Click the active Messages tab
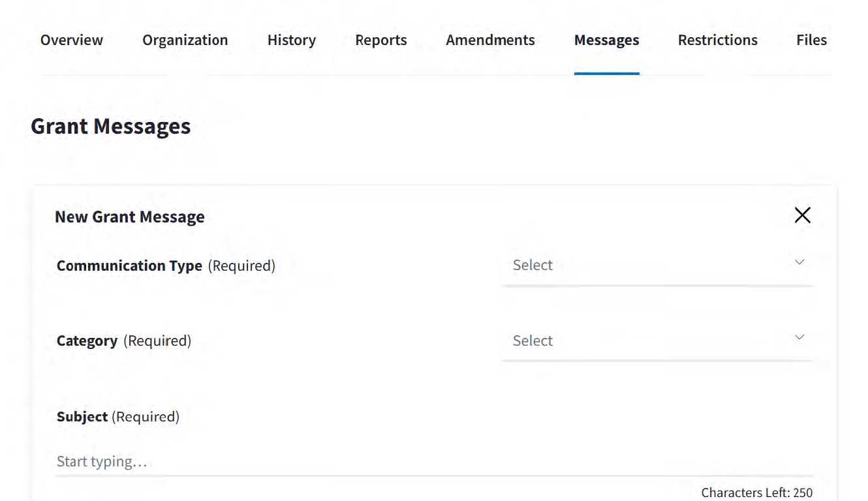The width and height of the screenshot is (868, 501). click(x=606, y=40)
